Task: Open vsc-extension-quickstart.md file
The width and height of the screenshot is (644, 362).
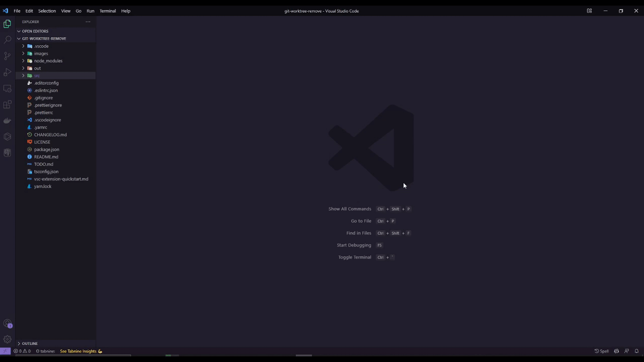Action: [x=55, y=179]
